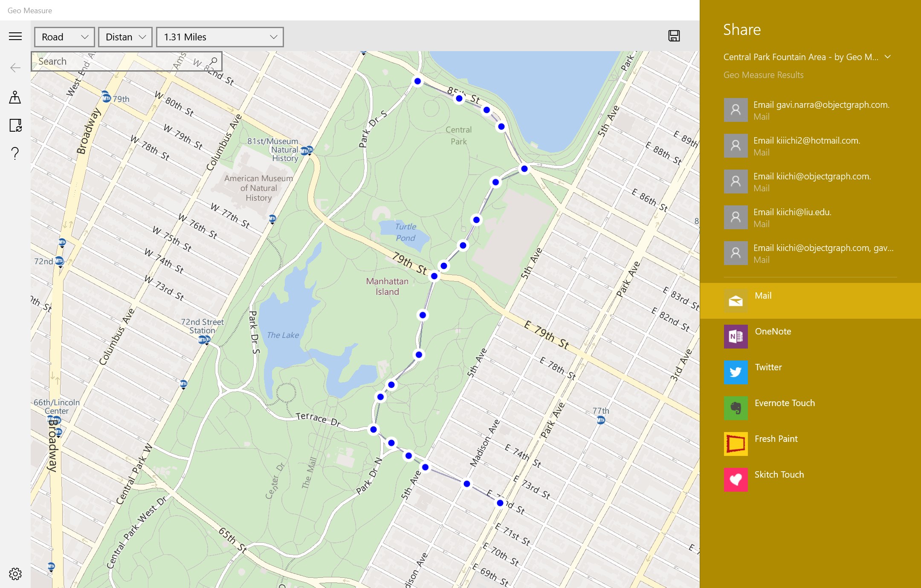921x588 pixels.
Task: Open the Road map type dropdown
Action: [x=64, y=37]
